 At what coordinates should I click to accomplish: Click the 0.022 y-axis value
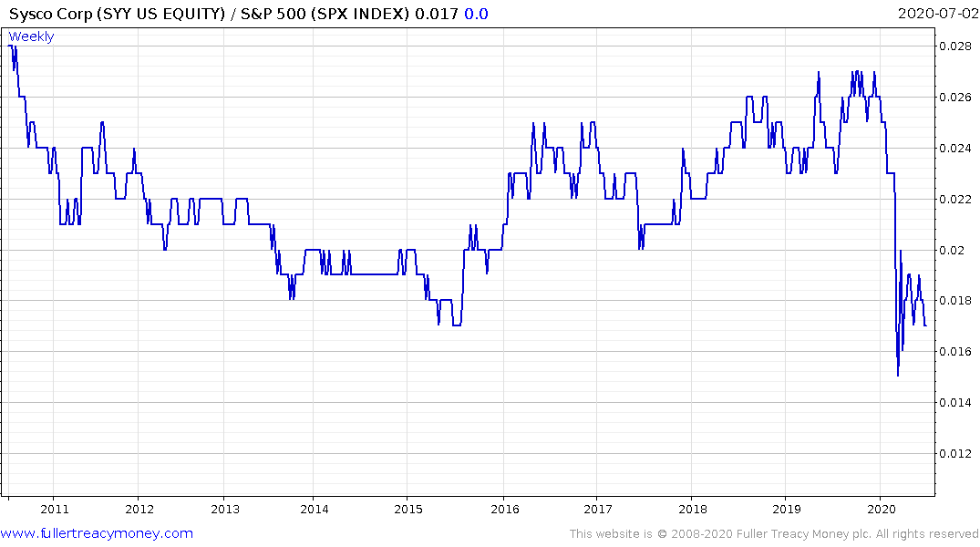[x=955, y=200]
